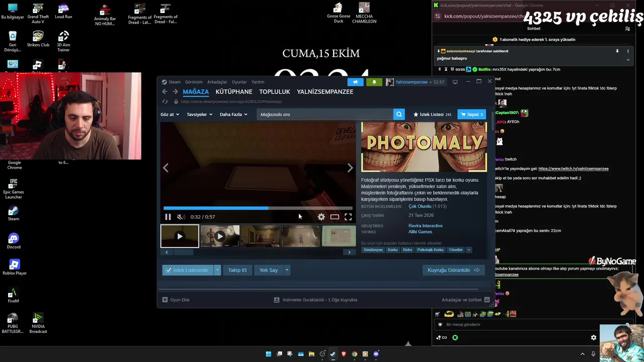Open İstek Listesi wishlist link
This screenshot has height=362, width=644.
432,115
